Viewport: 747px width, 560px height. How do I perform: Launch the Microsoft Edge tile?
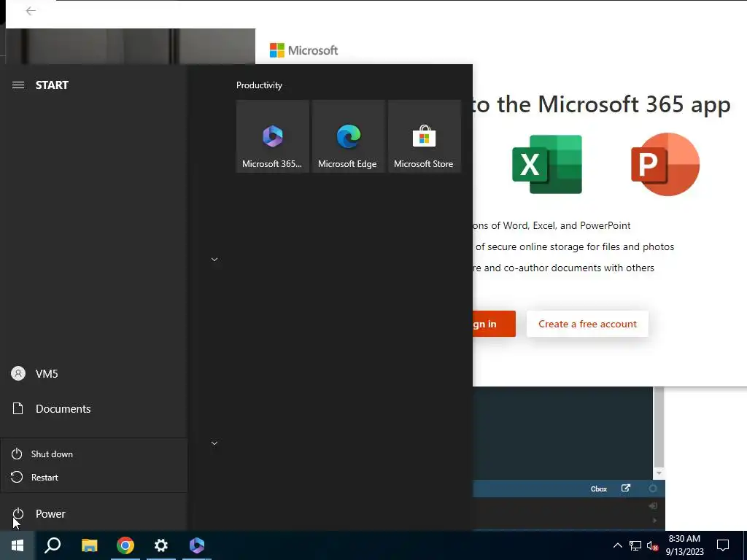click(x=348, y=136)
